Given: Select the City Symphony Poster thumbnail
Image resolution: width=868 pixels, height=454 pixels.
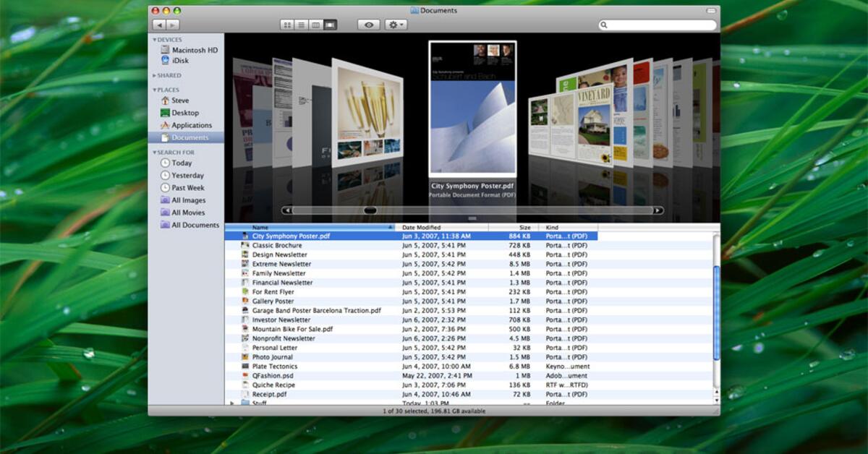Looking at the screenshot, I should pos(474,108).
